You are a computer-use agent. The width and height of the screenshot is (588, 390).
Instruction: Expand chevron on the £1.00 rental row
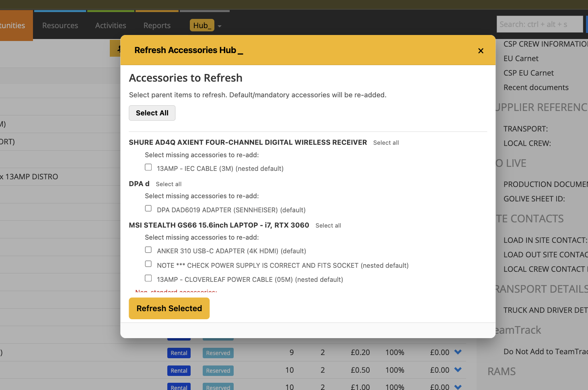[457, 386]
